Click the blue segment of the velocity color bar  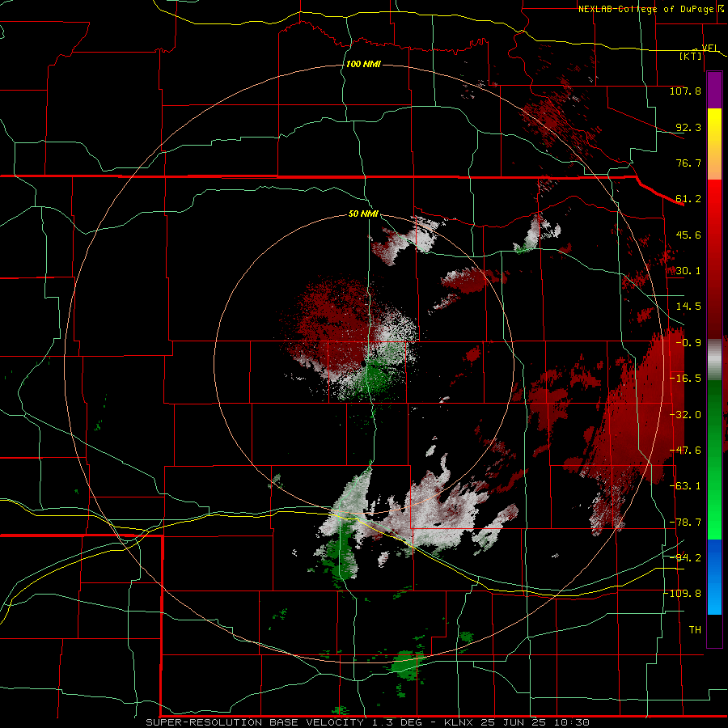pos(714,577)
